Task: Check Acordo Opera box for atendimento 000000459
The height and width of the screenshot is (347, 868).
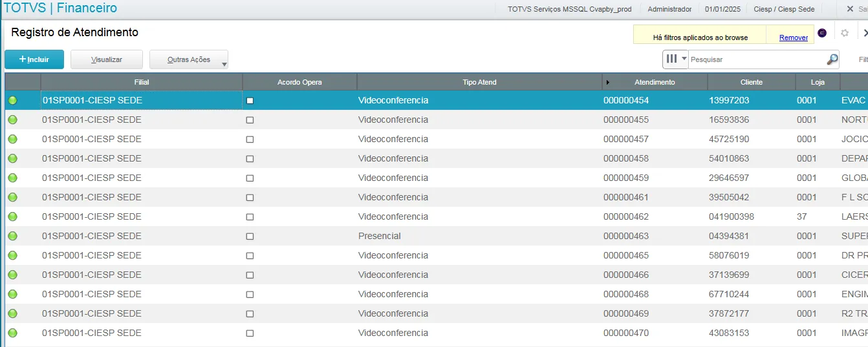Action: pyautogui.click(x=250, y=178)
